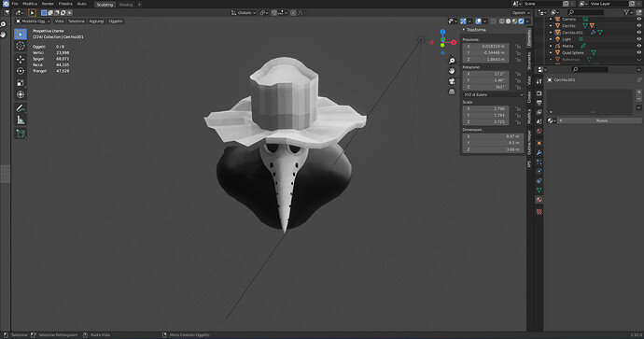Select the Scale tool
This screenshot has height=339, width=644.
tap(21, 83)
